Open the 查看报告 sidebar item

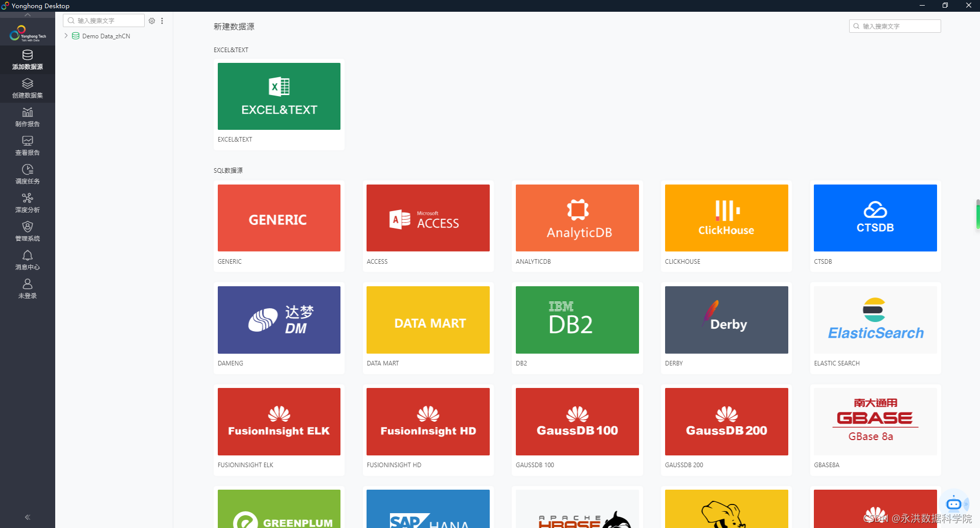28,146
